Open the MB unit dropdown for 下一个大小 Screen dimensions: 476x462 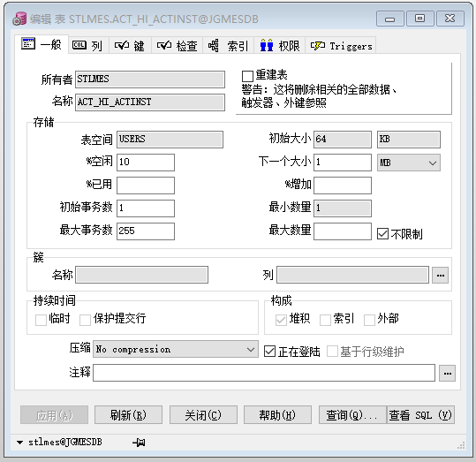tap(409, 163)
